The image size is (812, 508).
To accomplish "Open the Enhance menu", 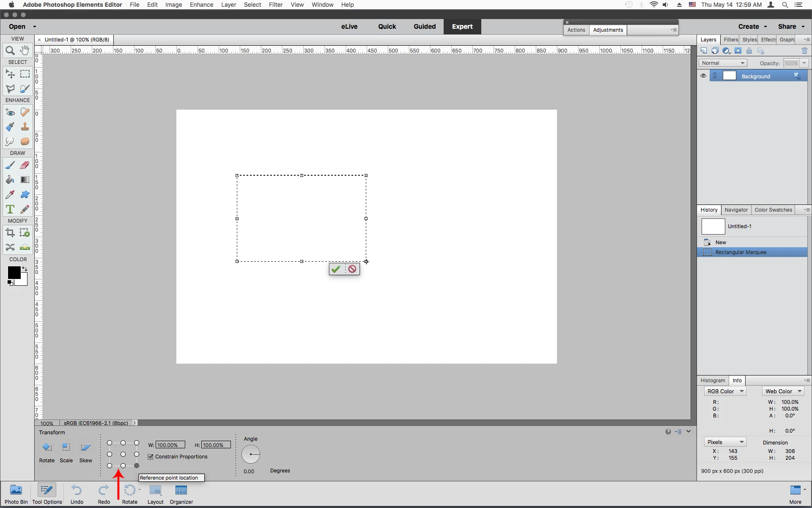I will [x=201, y=5].
